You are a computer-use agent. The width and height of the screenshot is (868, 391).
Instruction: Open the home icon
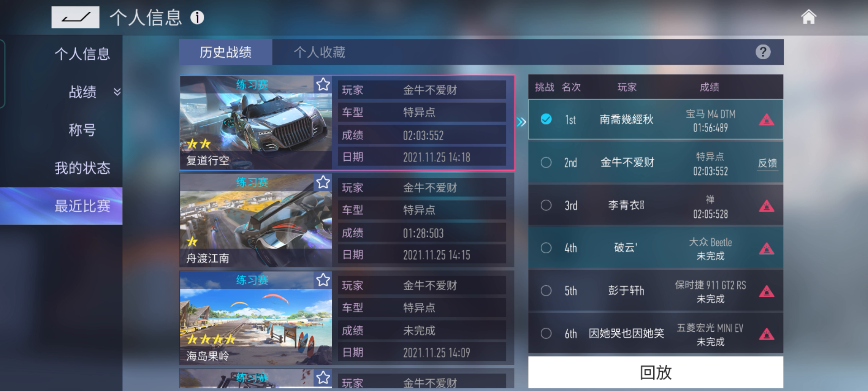click(808, 17)
